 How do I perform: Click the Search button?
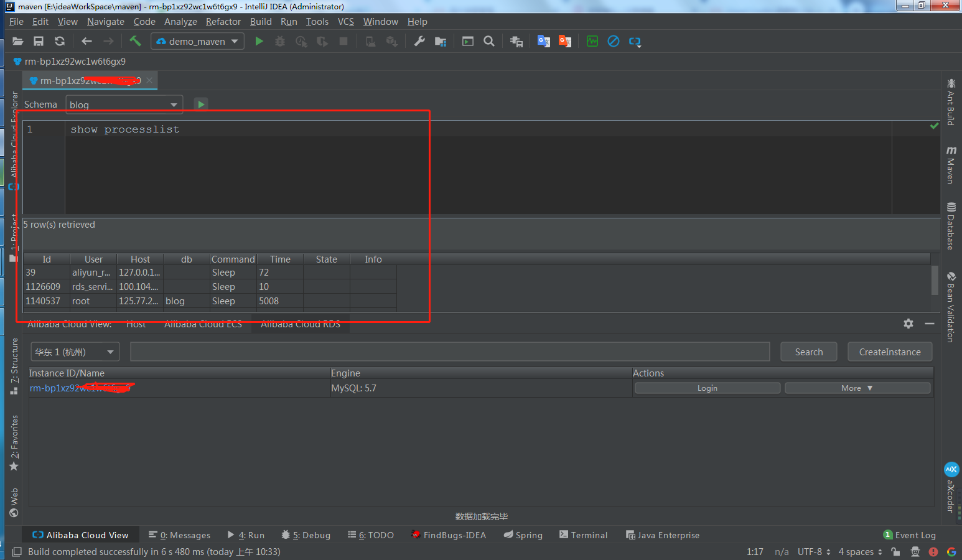pos(809,352)
